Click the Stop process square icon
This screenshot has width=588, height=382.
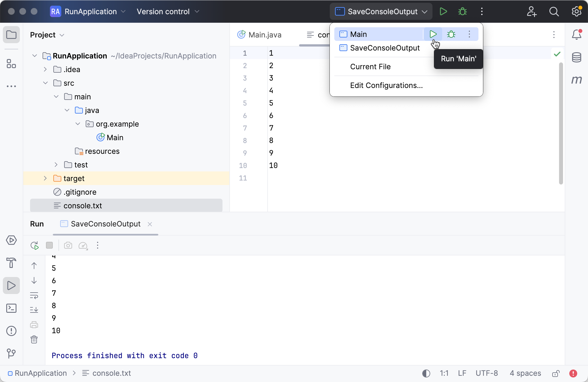[49, 245]
